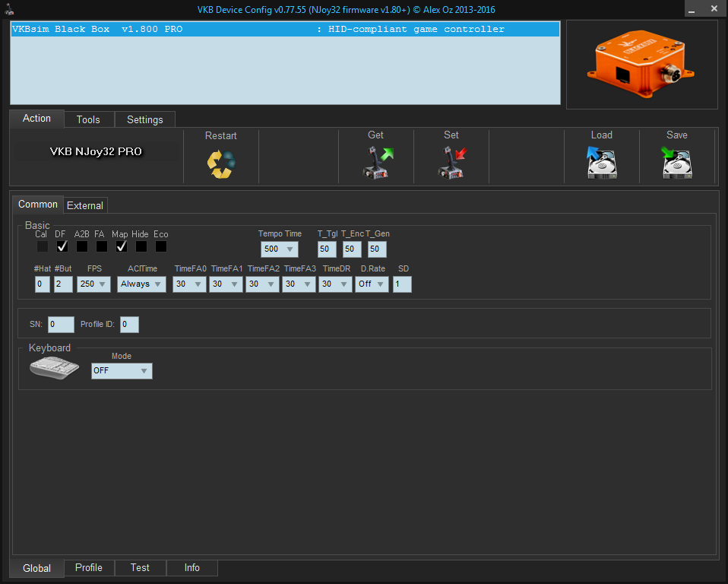
Task: Switch to the Global bottom tab
Action: [x=36, y=568]
